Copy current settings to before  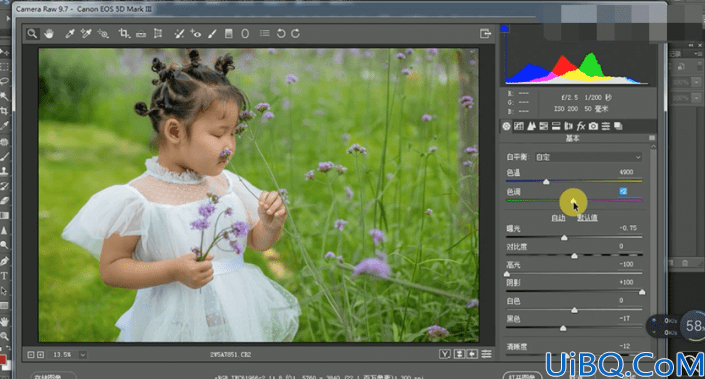(x=472, y=354)
